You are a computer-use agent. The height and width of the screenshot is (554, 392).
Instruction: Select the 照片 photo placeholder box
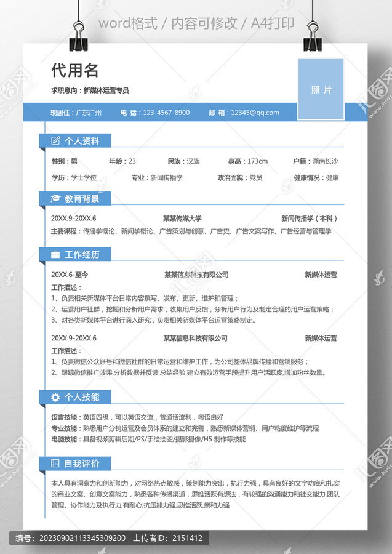point(321,89)
